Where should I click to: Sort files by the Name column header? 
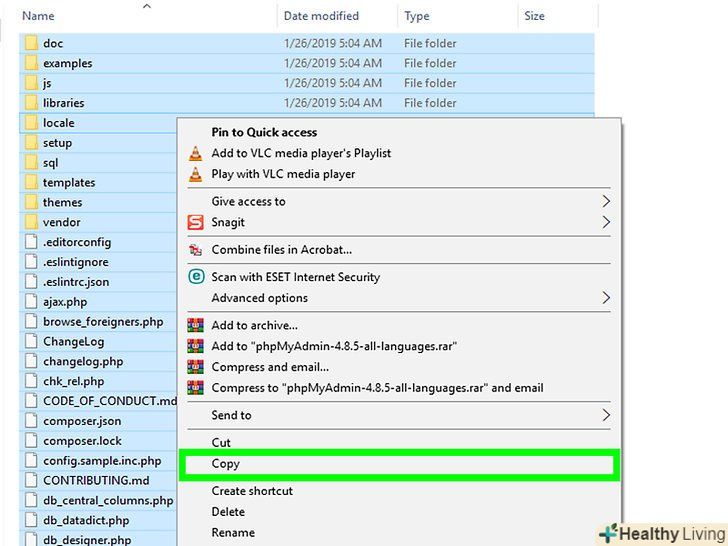tap(38, 16)
